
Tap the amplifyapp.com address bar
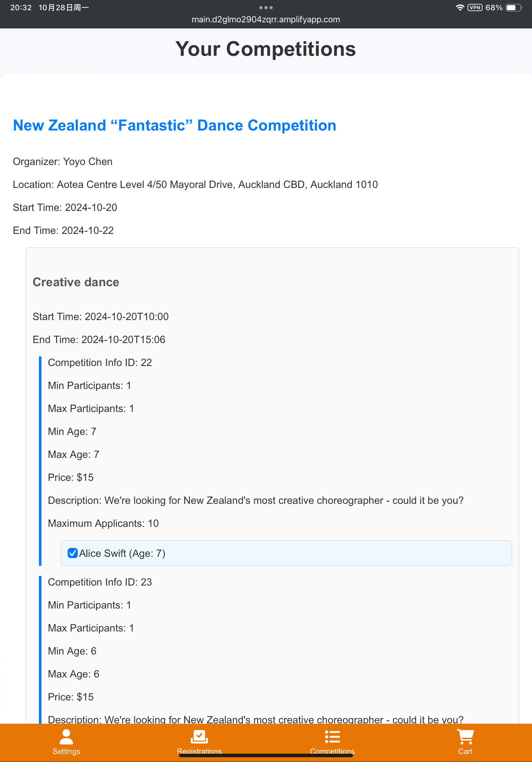266,19
